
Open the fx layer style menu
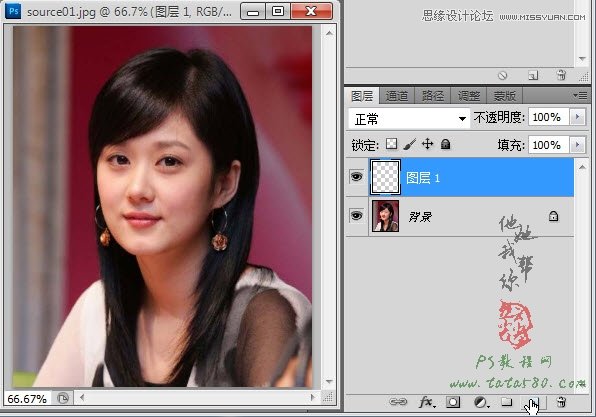pyautogui.click(x=427, y=402)
